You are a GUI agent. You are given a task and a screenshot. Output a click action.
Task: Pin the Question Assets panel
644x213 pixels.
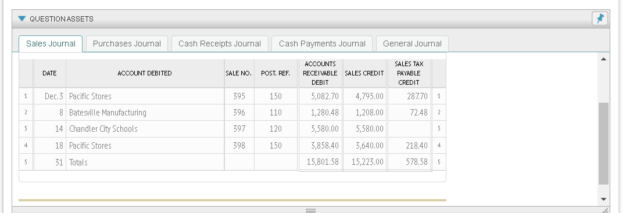(600, 19)
